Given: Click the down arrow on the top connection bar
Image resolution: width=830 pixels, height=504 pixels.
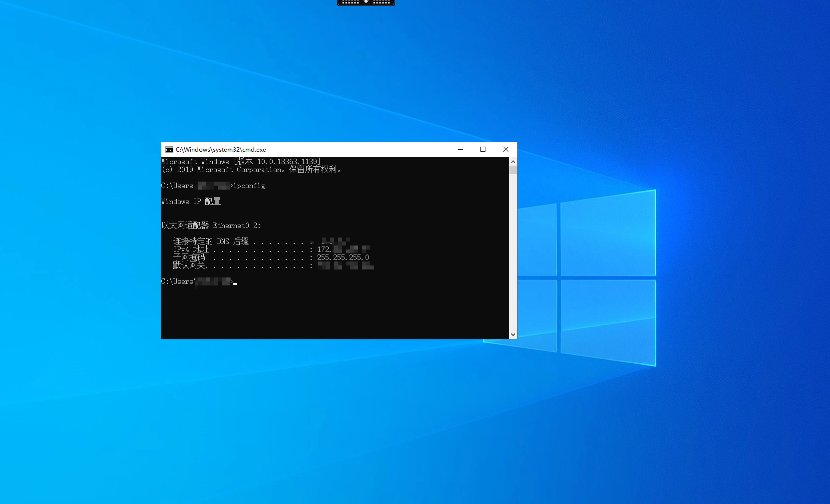Looking at the screenshot, I should coord(366,2).
